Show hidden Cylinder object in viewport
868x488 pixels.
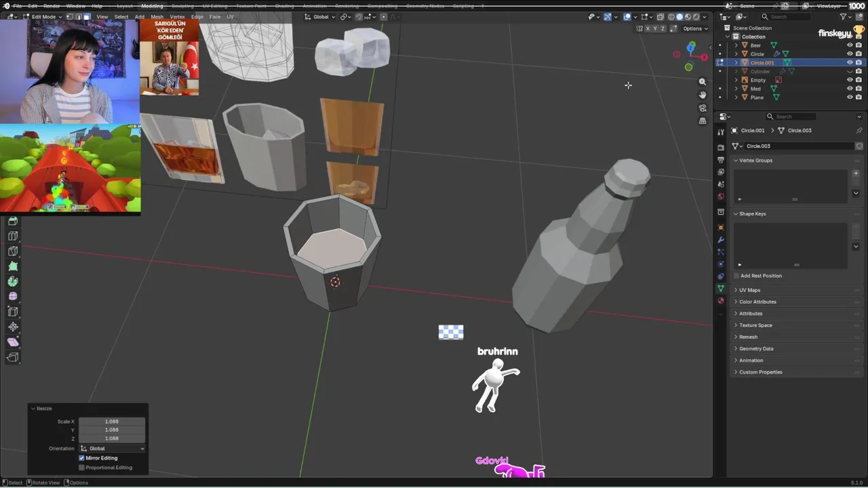point(850,71)
